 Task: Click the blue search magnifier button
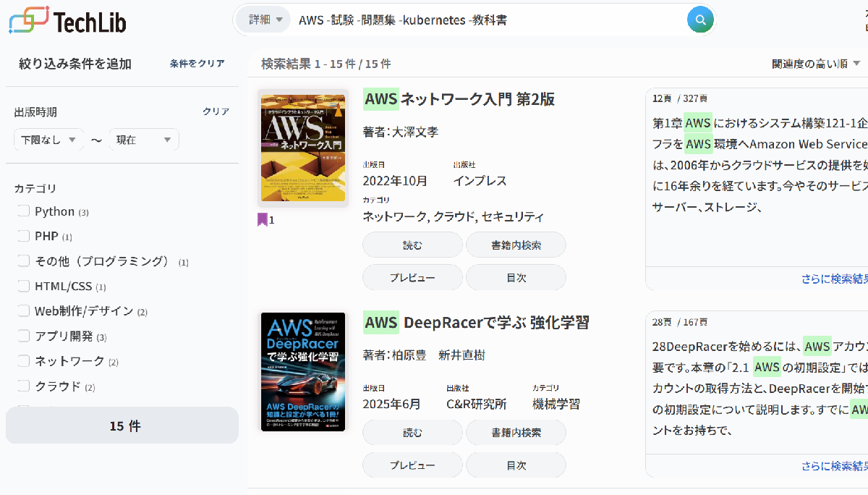coord(699,20)
